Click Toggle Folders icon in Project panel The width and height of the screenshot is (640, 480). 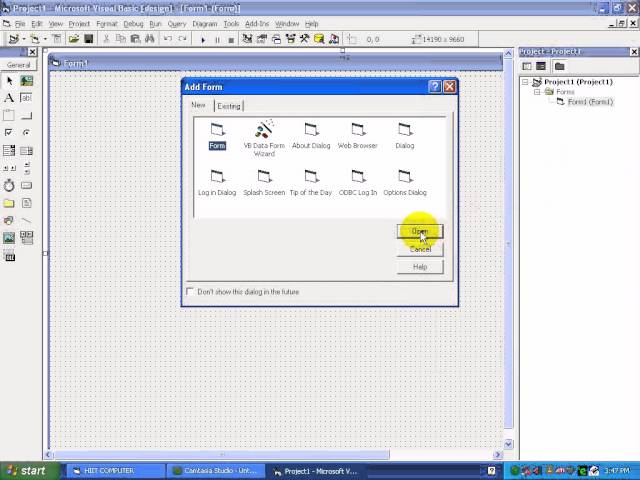pos(560,66)
